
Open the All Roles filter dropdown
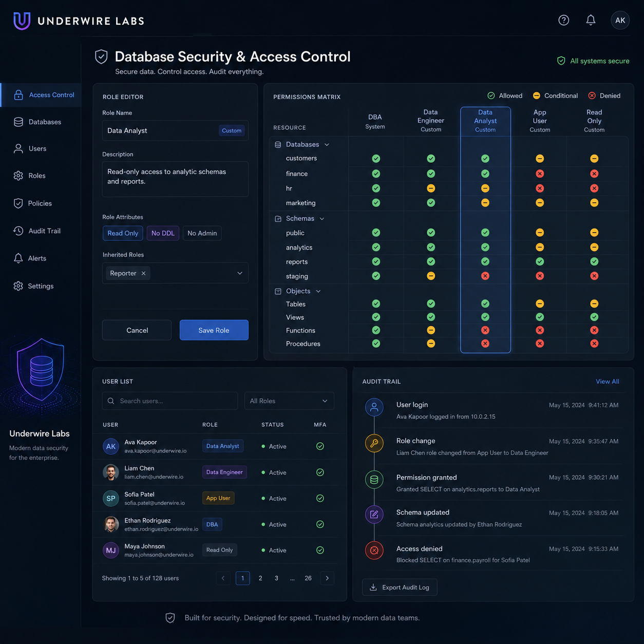[289, 401]
